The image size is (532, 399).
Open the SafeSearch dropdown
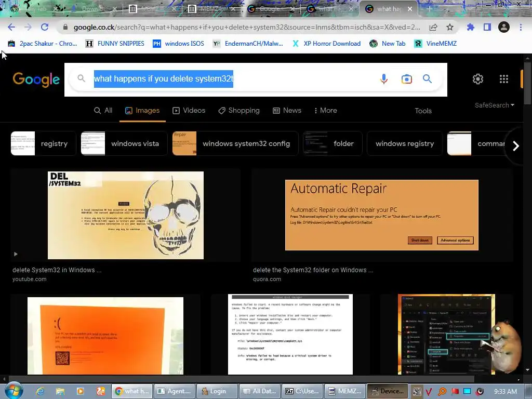coord(495,105)
